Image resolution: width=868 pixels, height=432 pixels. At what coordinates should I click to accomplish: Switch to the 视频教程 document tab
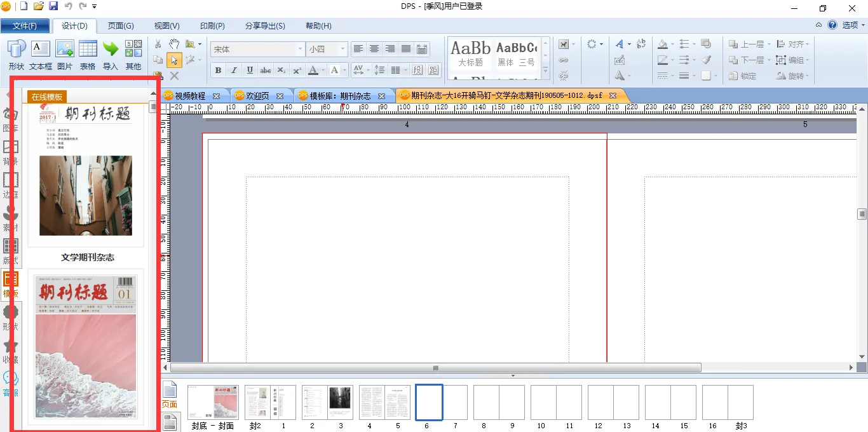coord(190,96)
